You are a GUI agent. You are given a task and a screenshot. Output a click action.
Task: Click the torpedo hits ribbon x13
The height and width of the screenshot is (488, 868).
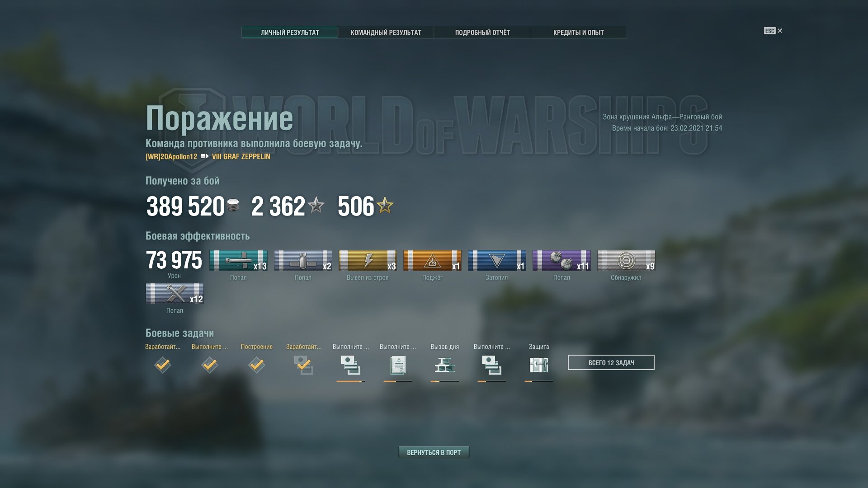238,261
